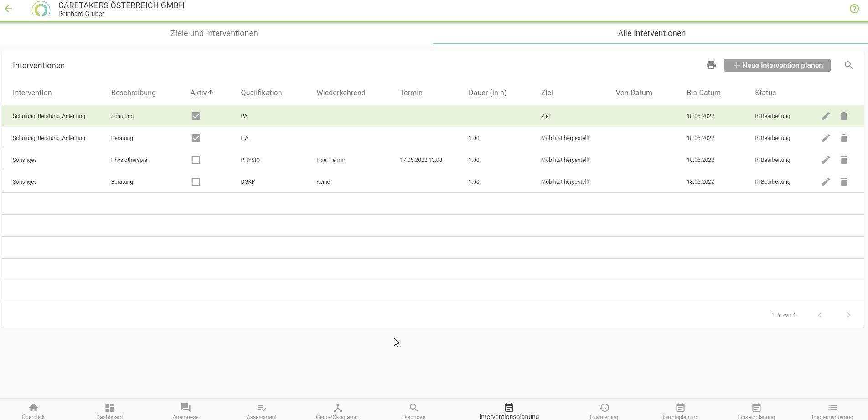
Task: Enable Aktiv checkbox for Physiotherapie row
Action: tap(196, 160)
